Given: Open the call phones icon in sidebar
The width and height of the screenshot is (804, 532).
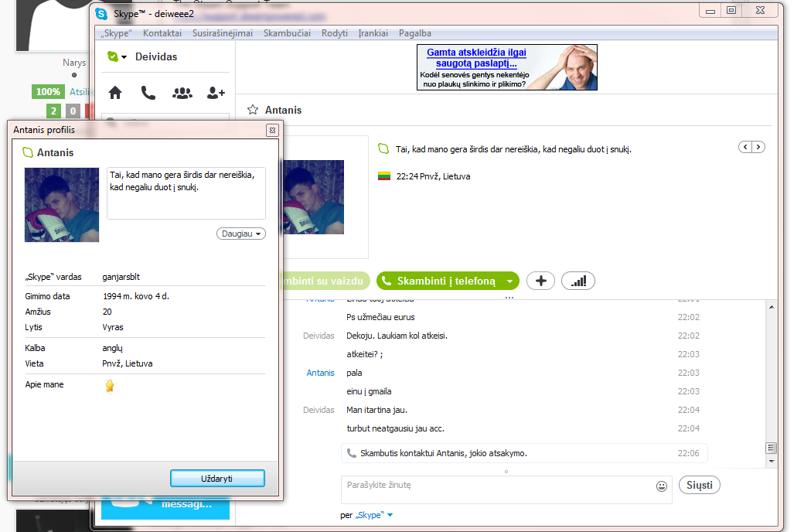Looking at the screenshot, I should [x=148, y=93].
